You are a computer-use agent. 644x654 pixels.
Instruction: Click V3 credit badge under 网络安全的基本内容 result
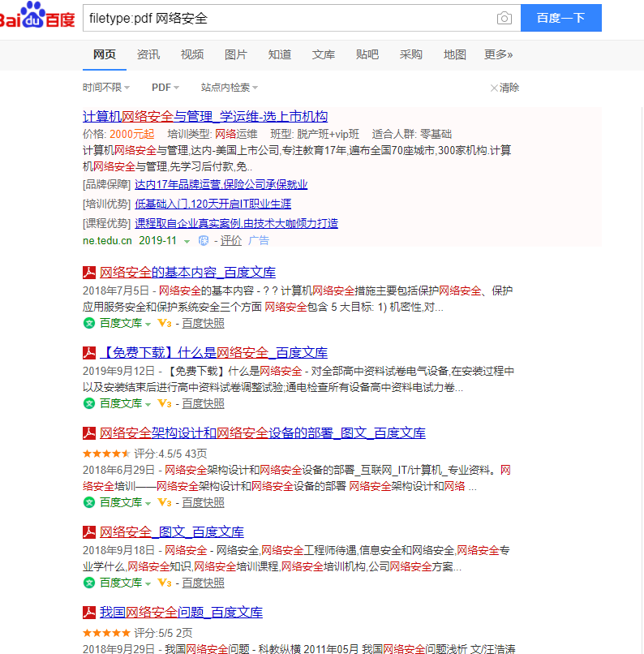click(x=164, y=323)
